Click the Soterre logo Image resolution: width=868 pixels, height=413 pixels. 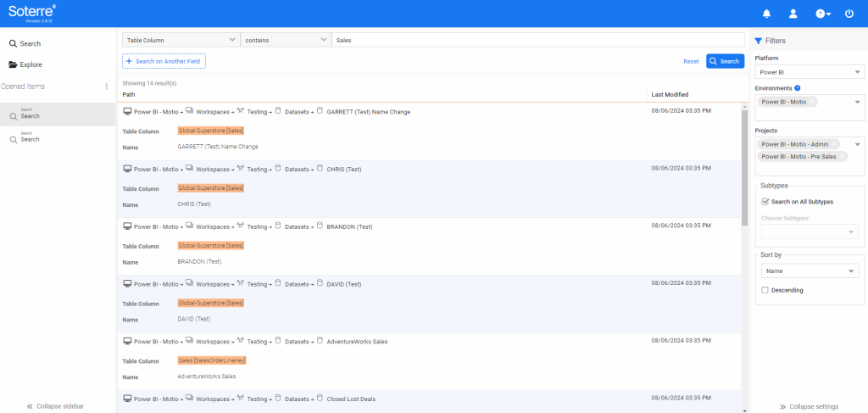pos(32,12)
